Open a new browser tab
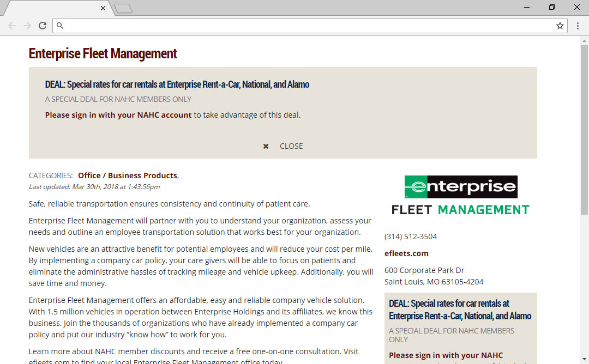This screenshot has height=364, width=589. pyautogui.click(x=124, y=8)
